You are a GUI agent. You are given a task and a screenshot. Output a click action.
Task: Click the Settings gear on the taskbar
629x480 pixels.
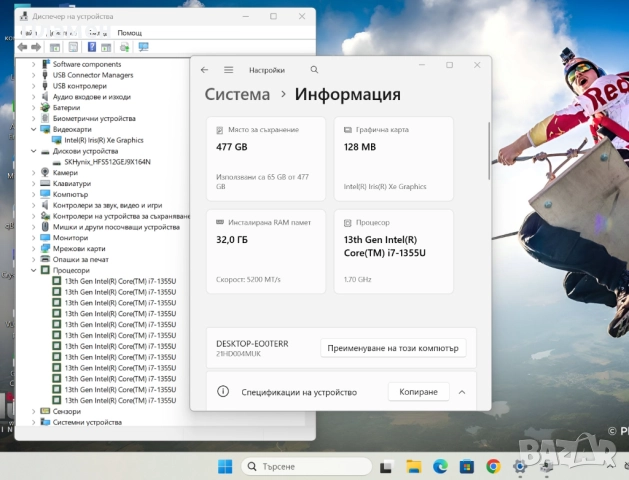pos(519,467)
